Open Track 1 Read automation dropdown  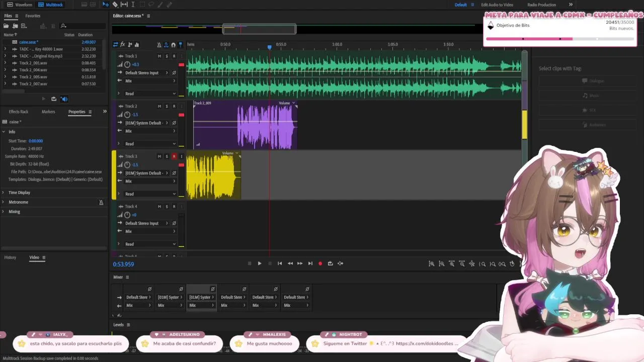(150, 94)
